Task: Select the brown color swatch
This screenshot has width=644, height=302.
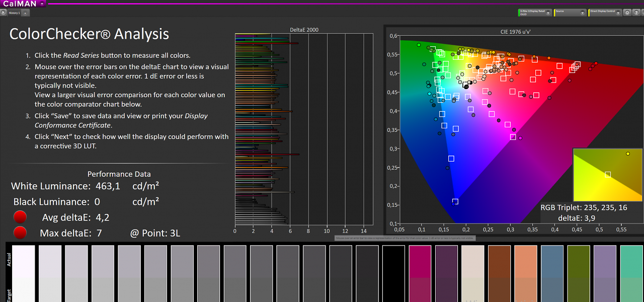Action: tap(500, 274)
